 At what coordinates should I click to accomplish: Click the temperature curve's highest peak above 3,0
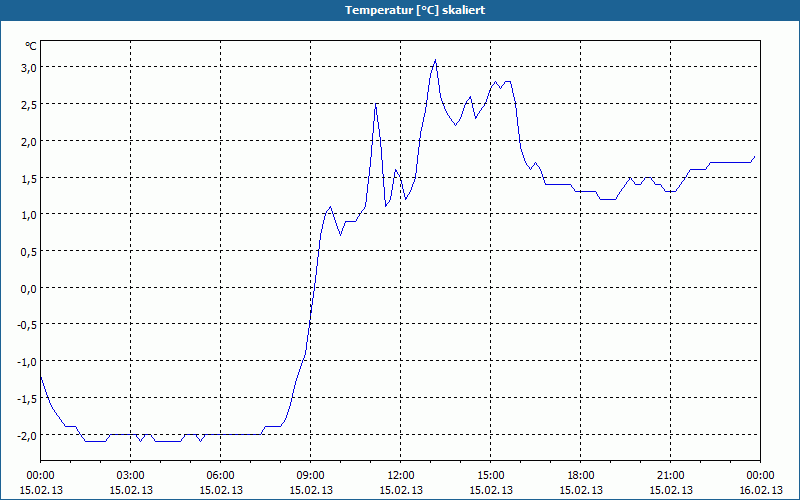coord(435,60)
